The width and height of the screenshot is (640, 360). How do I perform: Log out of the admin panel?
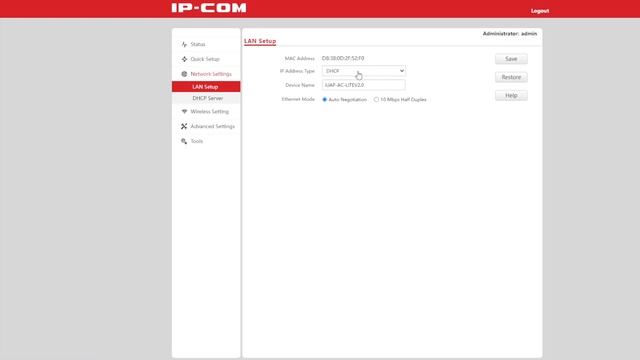click(540, 11)
